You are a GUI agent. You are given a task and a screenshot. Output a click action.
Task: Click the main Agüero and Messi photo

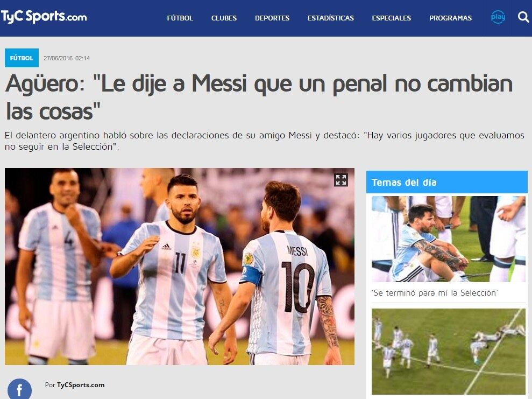180,267
